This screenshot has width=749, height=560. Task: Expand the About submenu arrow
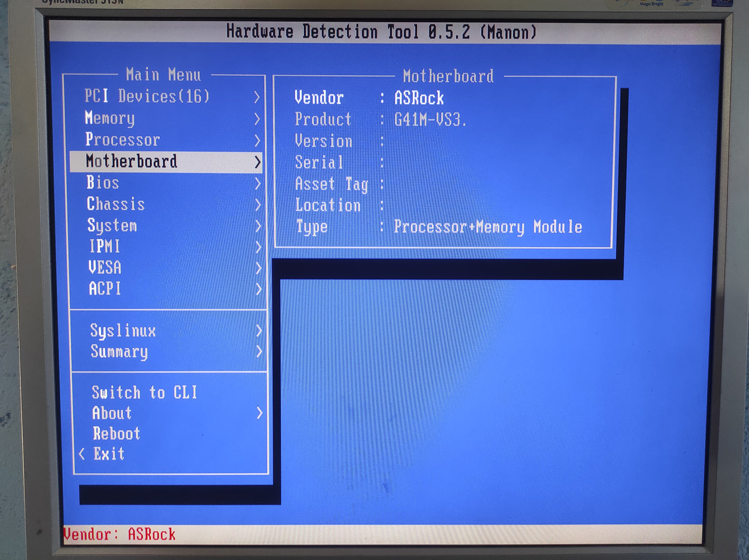(x=259, y=413)
